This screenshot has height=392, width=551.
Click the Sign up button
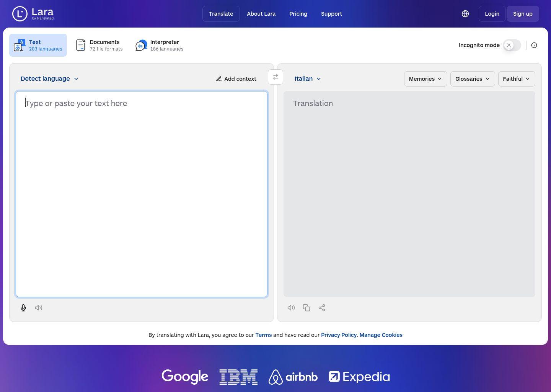point(523,14)
